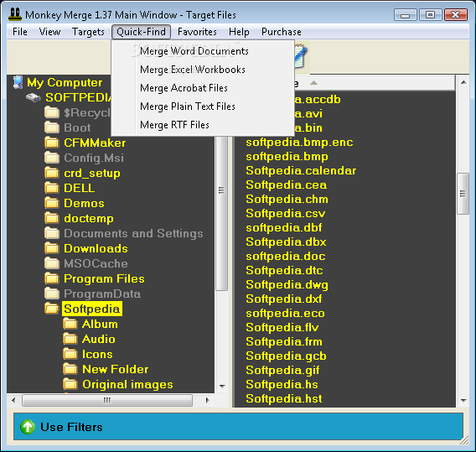Click the Demos folder icon
Screen dimensions: 476x452
click(x=52, y=203)
